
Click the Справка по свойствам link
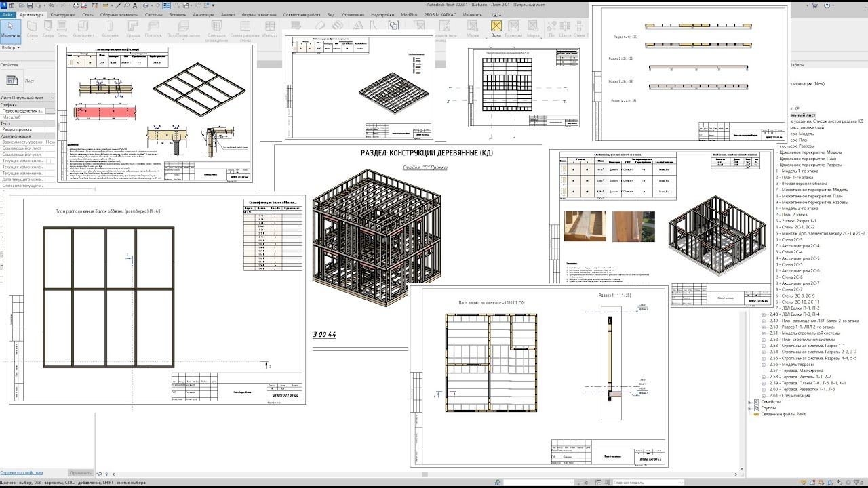tap(21, 473)
